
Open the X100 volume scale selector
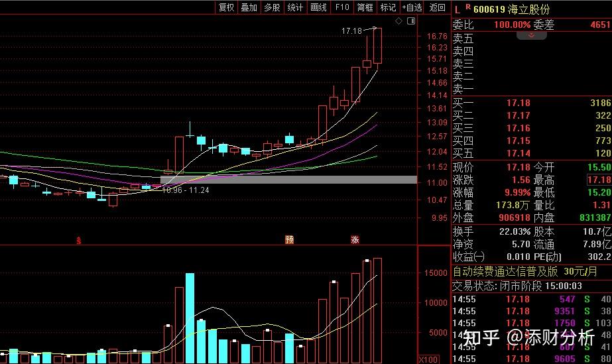tap(428, 359)
